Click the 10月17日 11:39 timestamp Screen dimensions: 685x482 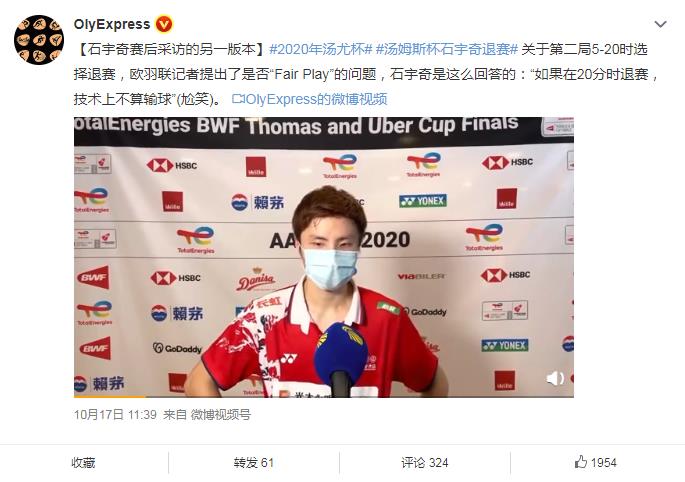point(115,415)
